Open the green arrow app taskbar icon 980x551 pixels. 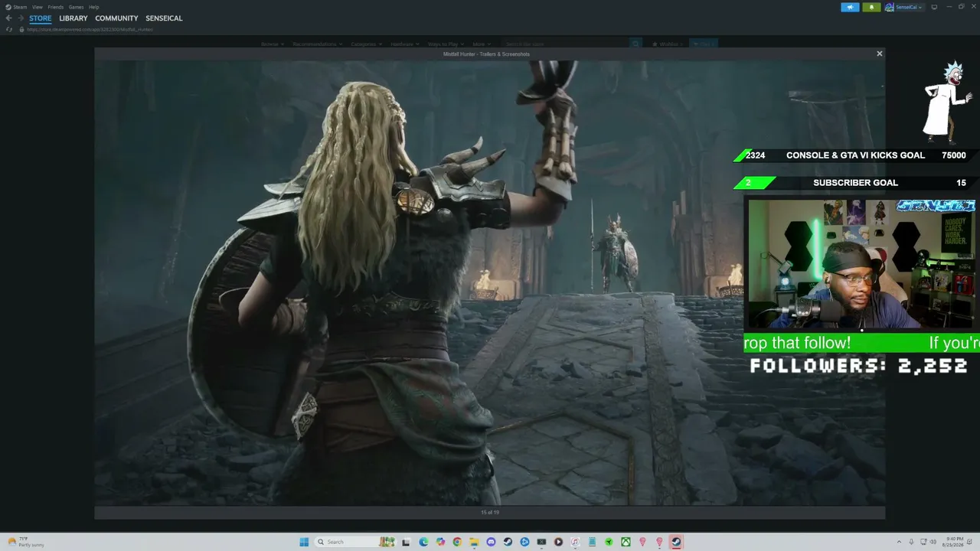(609, 542)
